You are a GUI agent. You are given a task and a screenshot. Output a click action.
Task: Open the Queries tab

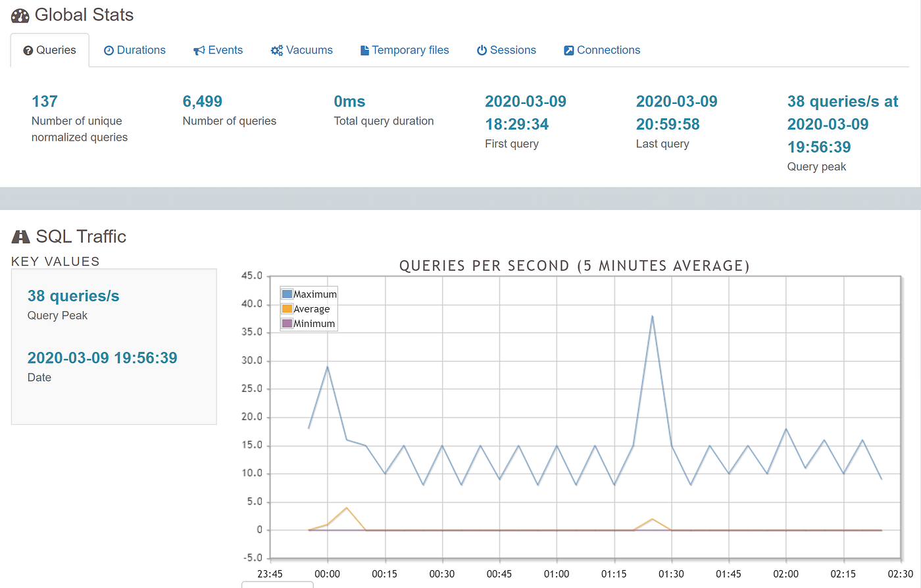[x=49, y=50]
